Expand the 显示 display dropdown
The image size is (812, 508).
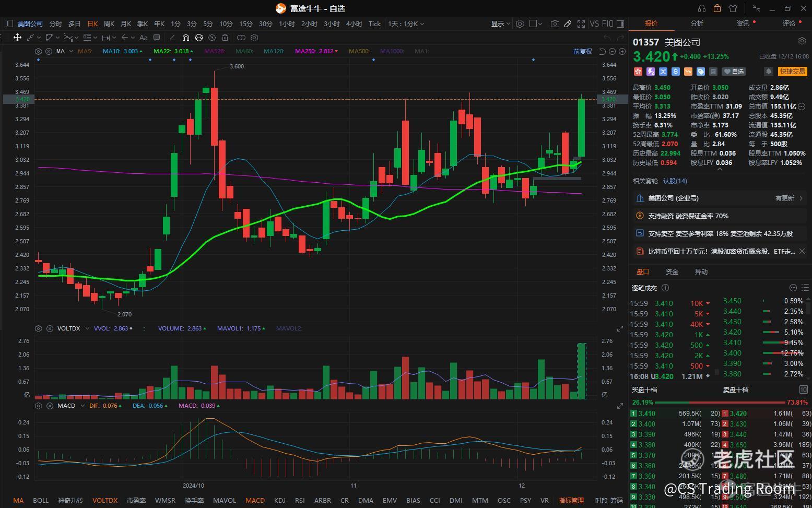pyautogui.click(x=500, y=23)
